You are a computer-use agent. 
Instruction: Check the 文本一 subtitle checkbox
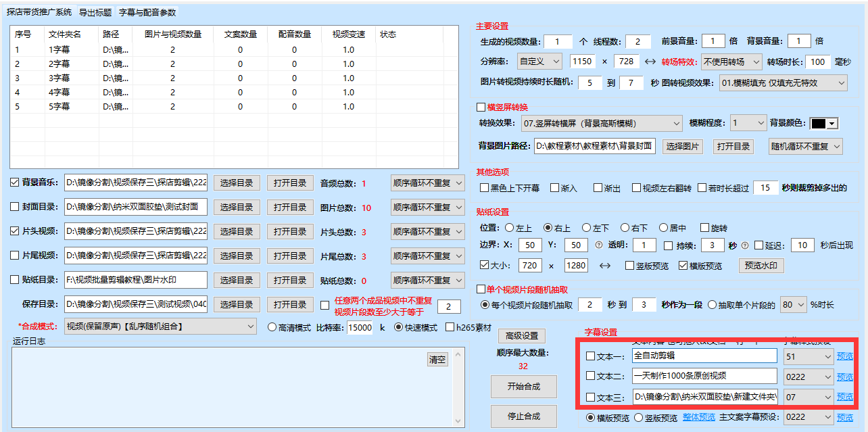(590, 356)
